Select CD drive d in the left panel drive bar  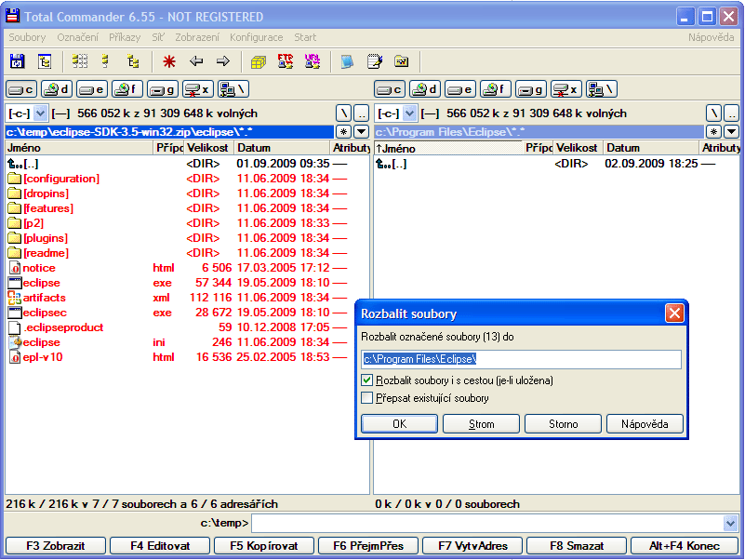(57, 89)
